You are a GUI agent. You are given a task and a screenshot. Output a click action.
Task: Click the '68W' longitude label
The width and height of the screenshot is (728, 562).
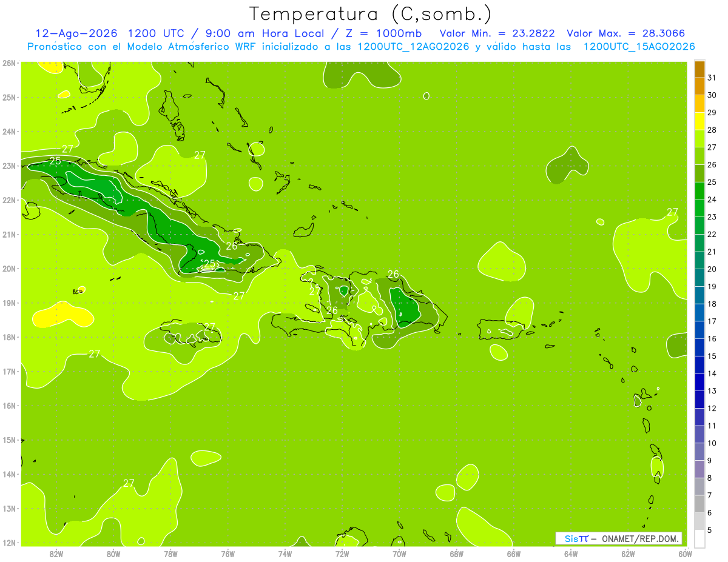pyautogui.click(x=457, y=554)
